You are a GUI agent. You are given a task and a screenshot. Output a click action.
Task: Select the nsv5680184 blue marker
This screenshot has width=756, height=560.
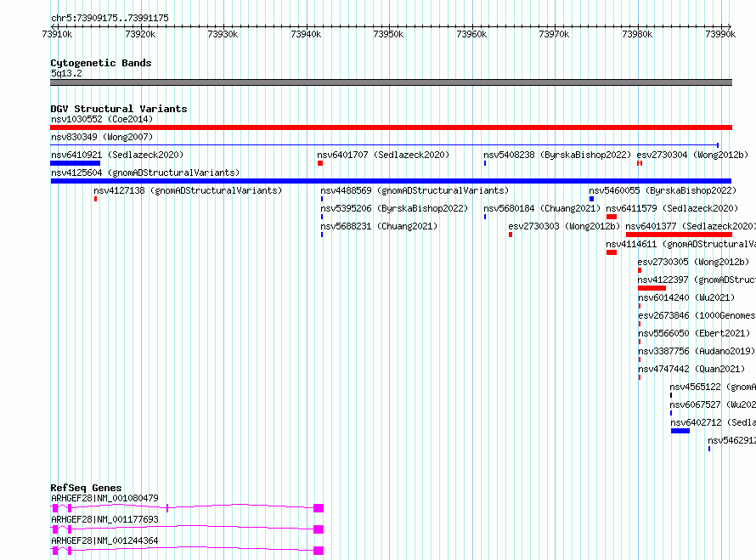tap(485, 217)
